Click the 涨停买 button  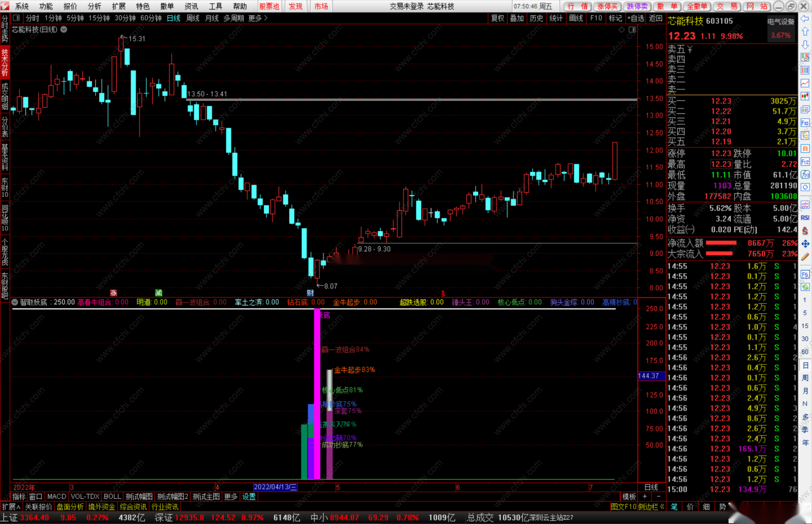607,6
